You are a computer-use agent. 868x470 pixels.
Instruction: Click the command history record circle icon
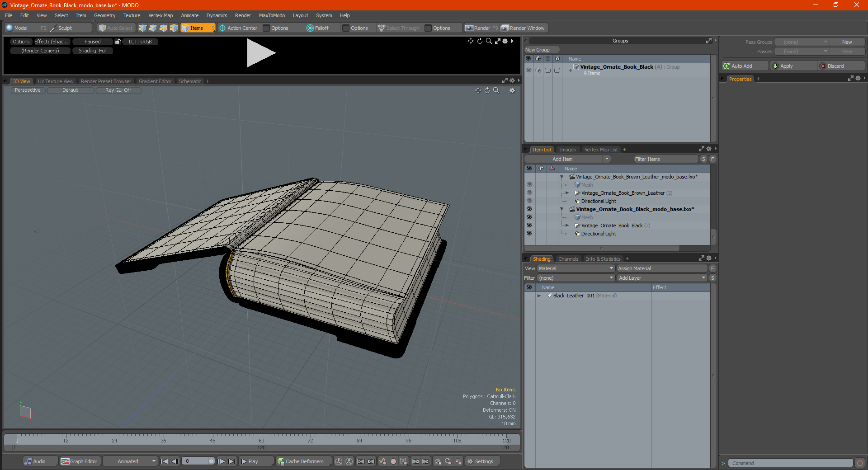(x=860, y=463)
